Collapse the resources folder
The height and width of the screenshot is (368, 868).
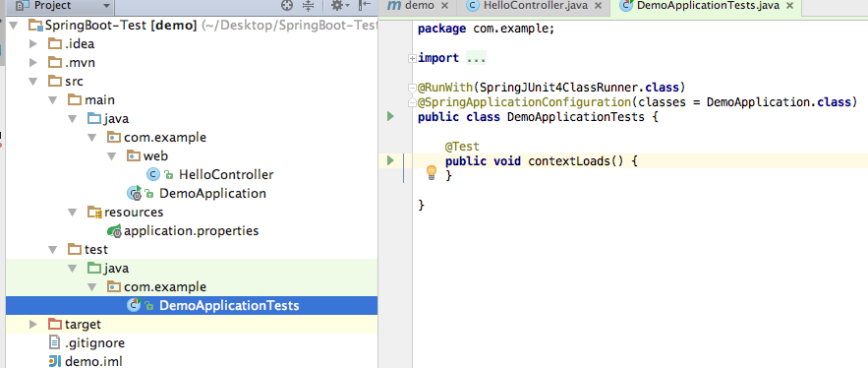pyautogui.click(x=72, y=213)
